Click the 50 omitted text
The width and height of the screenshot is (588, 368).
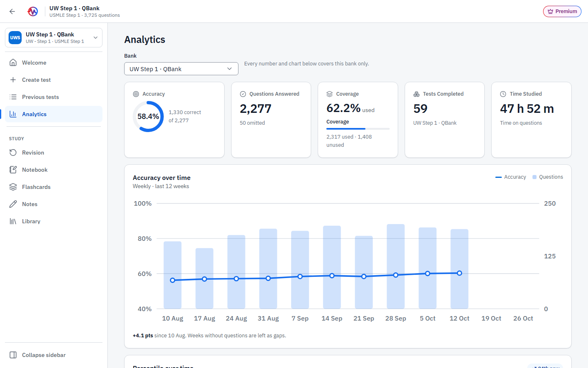[x=252, y=123]
